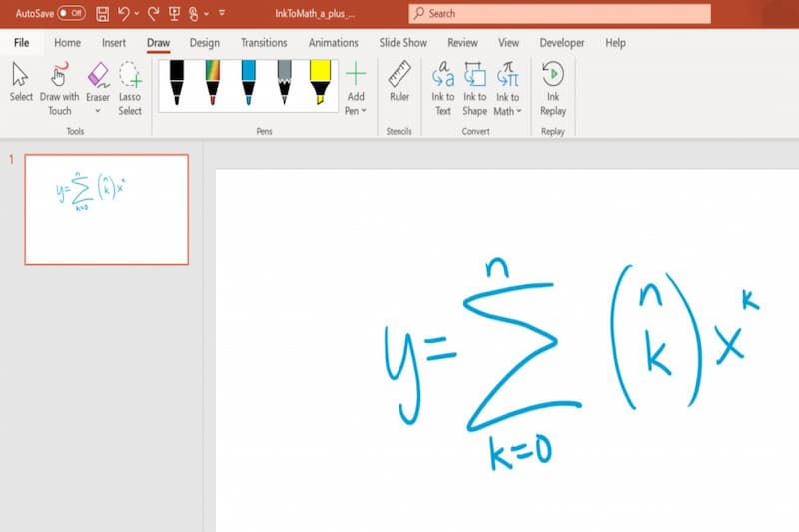This screenshot has height=532, width=799.
Task: Pick the rainbow-colored pen
Action: [212, 83]
